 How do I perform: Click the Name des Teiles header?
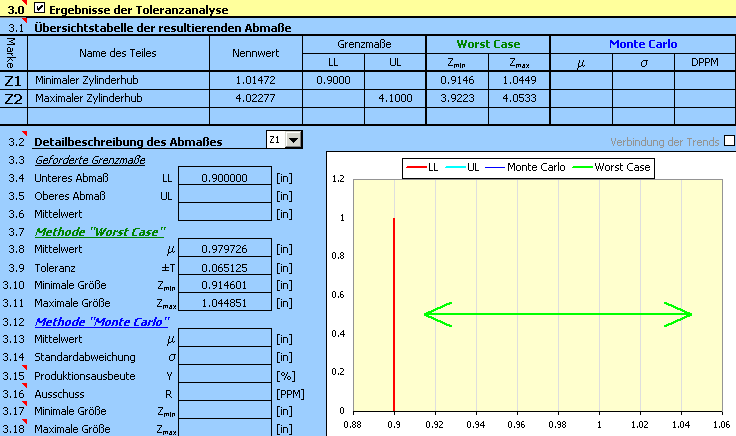[118, 53]
